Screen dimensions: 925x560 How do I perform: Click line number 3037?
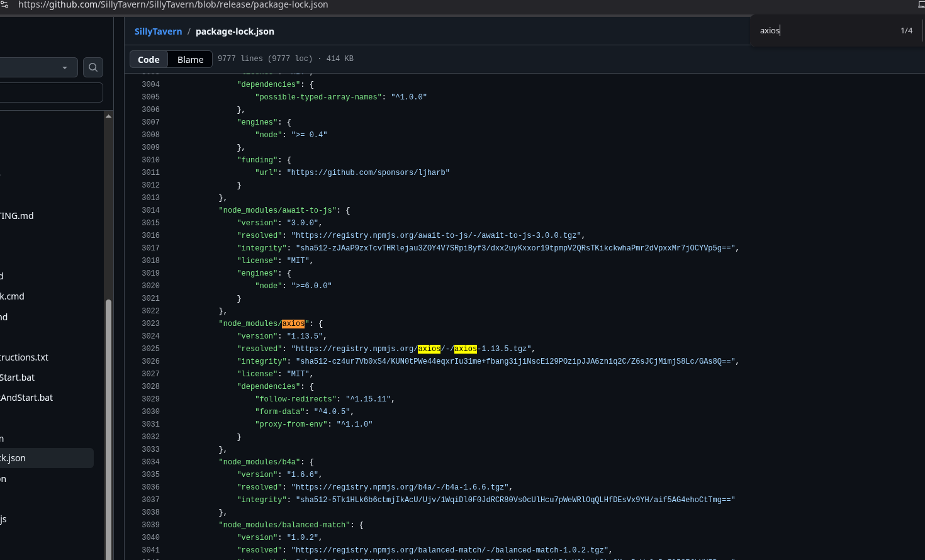click(151, 500)
